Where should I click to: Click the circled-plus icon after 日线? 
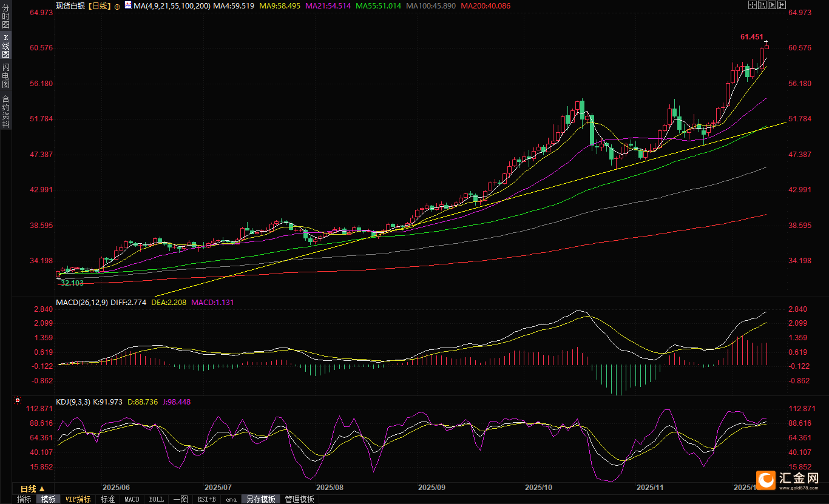pyautogui.click(x=117, y=6)
